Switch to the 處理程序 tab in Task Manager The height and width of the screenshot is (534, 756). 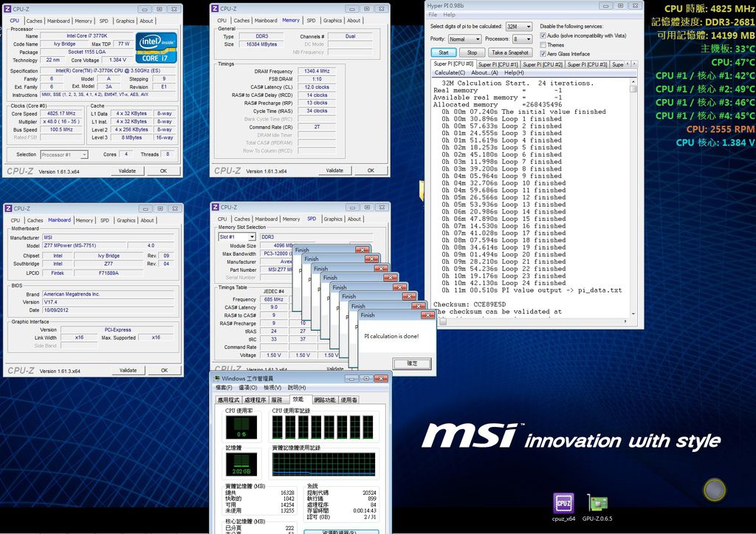click(x=255, y=400)
